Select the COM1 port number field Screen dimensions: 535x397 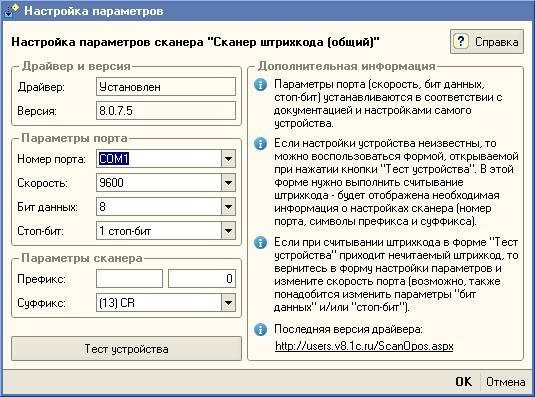pyautogui.click(x=159, y=159)
